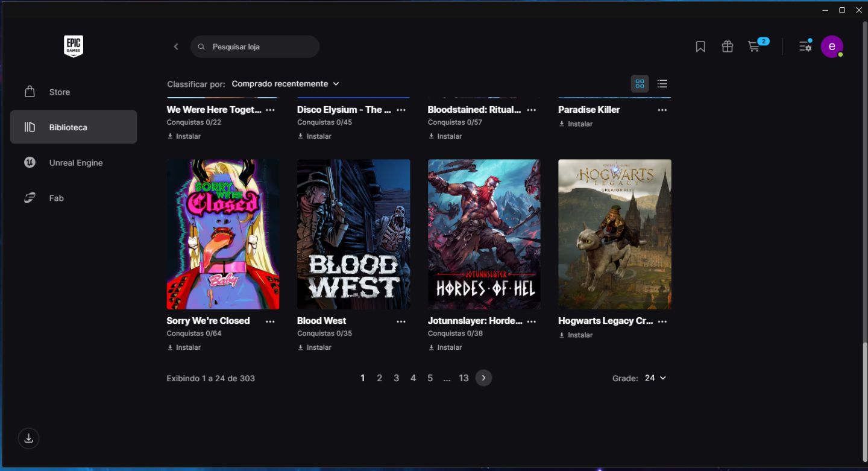
Task: Open options for Sorry We're Closed
Action: [x=270, y=321]
